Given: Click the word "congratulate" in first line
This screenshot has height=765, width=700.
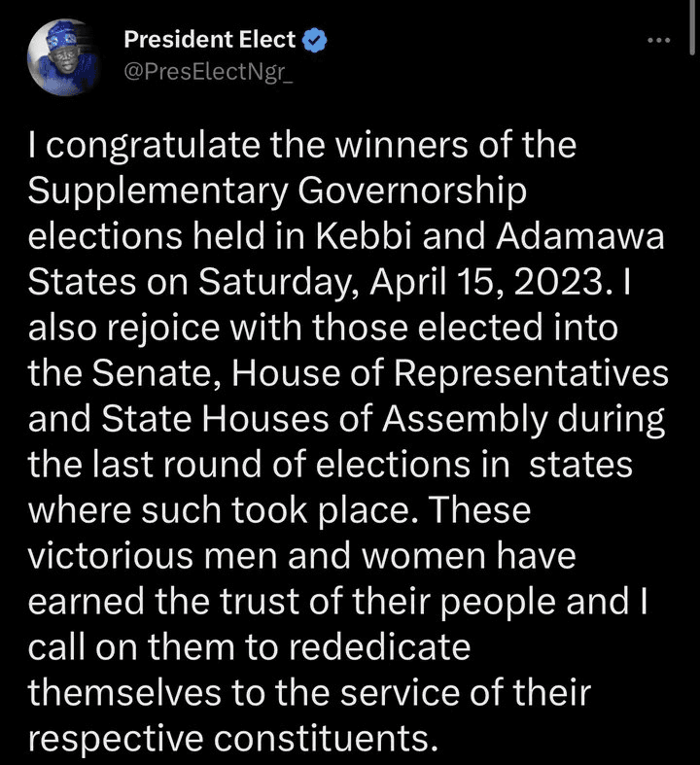Looking at the screenshot, I should click(154, 146).
